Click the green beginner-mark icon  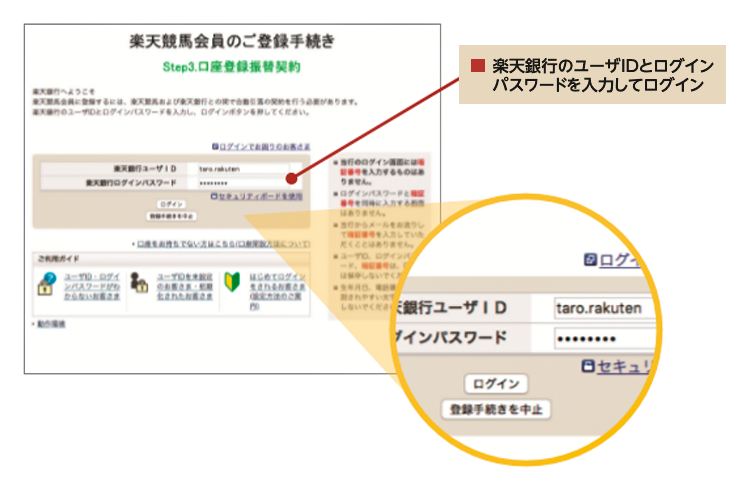(232, 282)
